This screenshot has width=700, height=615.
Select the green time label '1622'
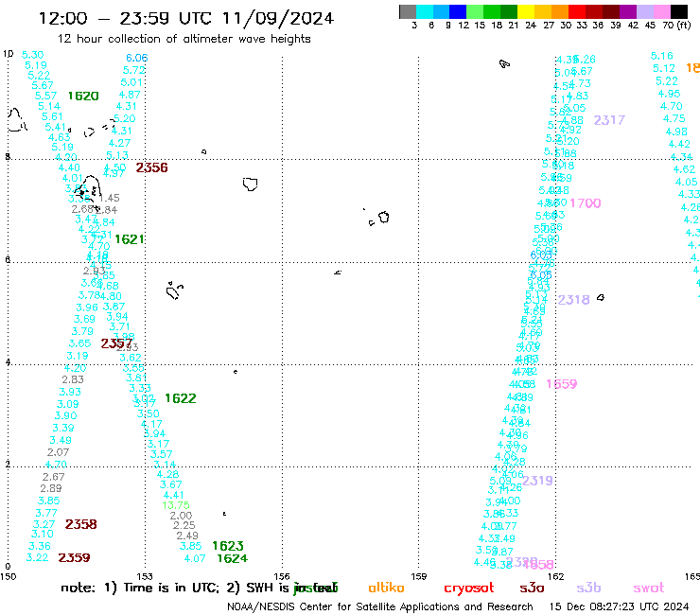click(181, 398)
